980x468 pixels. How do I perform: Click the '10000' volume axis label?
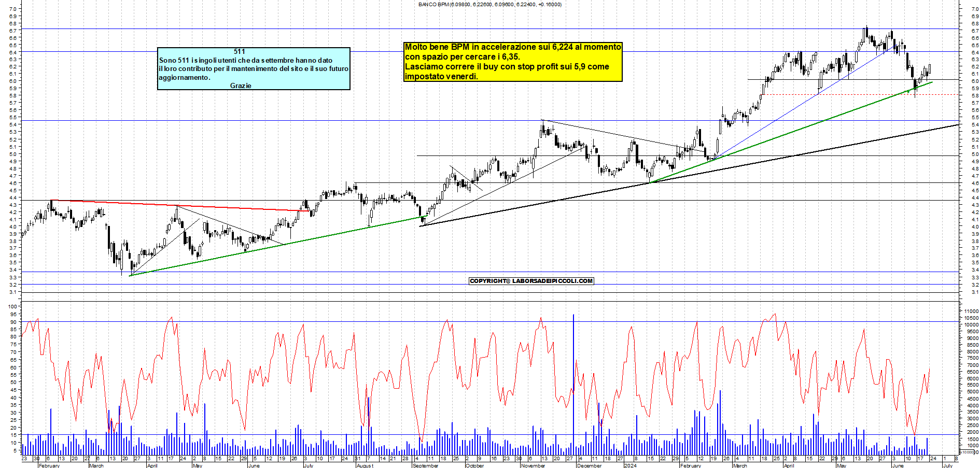point(971,325)
